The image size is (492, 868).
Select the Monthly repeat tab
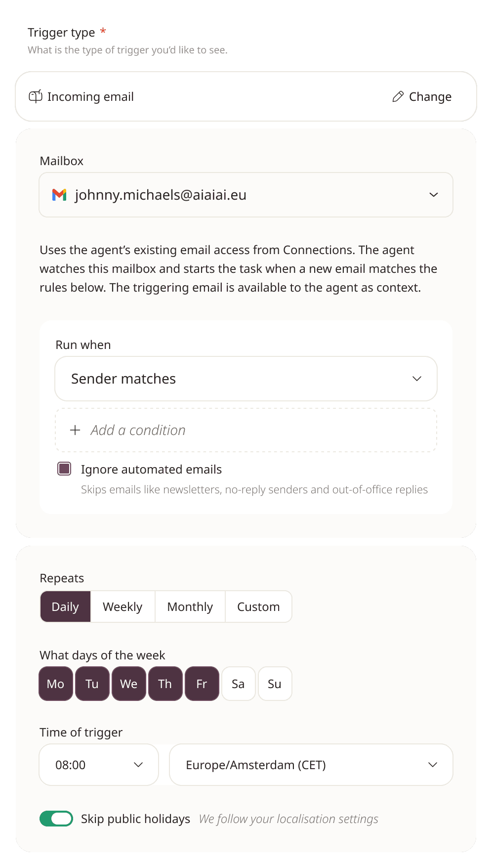(x=190, y=607)
